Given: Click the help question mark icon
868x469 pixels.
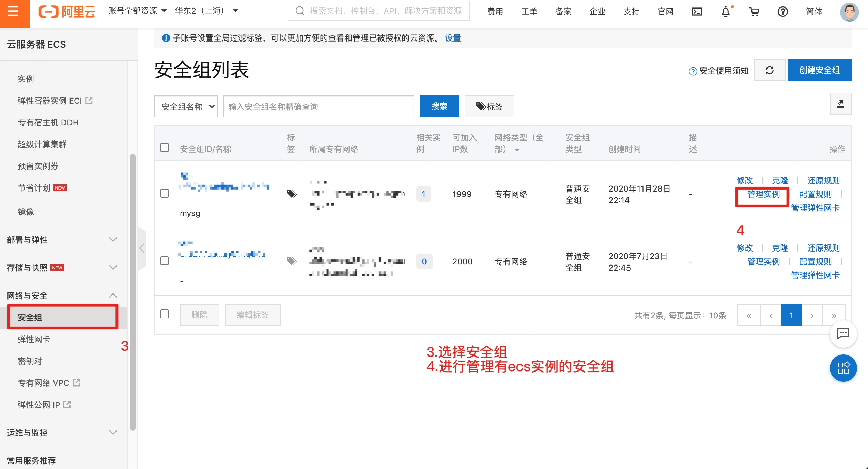Looking at the screenshot, I should [x=782, y=12].
